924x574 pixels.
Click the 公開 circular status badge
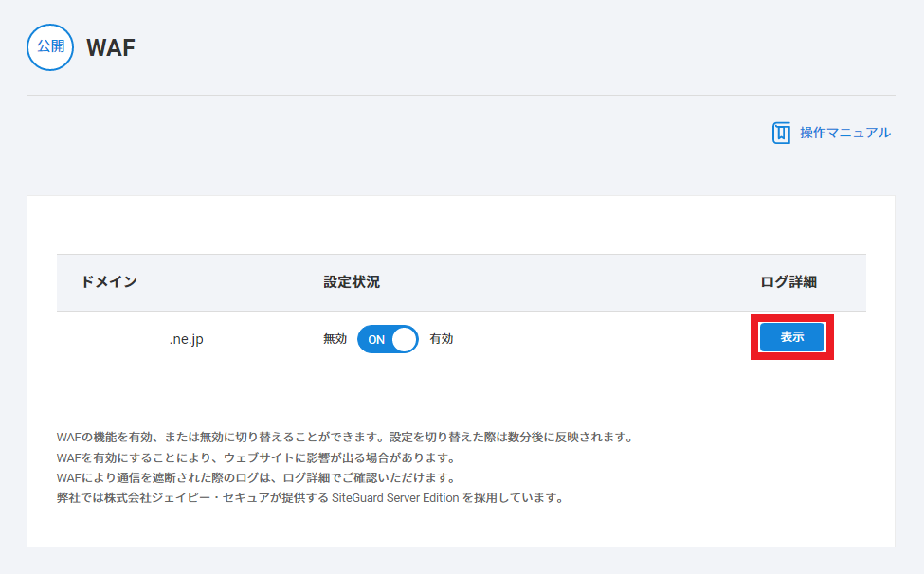coord(50,47)
